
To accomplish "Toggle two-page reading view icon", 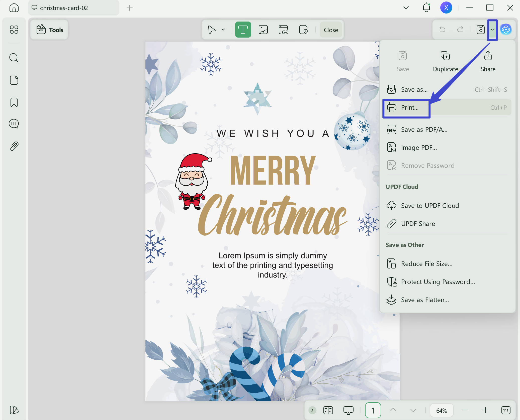I will (328, 410).
